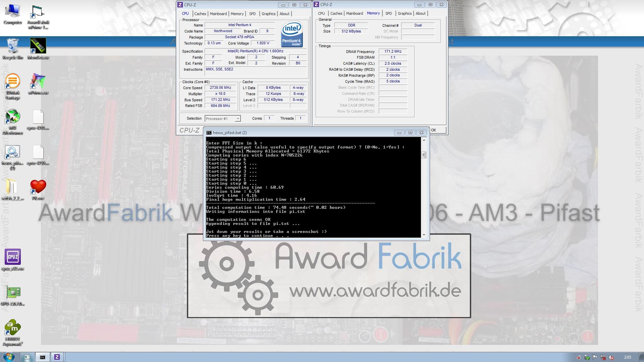
Task: Click the Intel Pentium 4 logo
Action: [x=292, y=34]
